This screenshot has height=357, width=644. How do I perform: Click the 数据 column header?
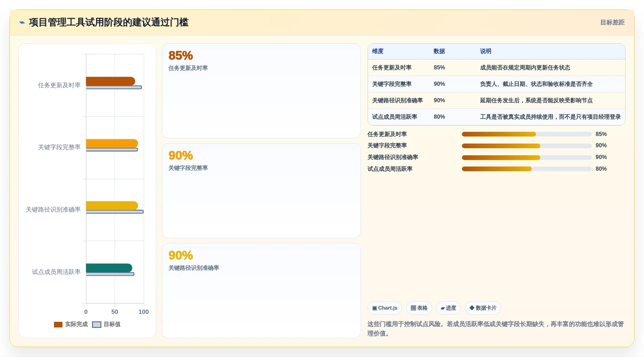tap(439, 52)
